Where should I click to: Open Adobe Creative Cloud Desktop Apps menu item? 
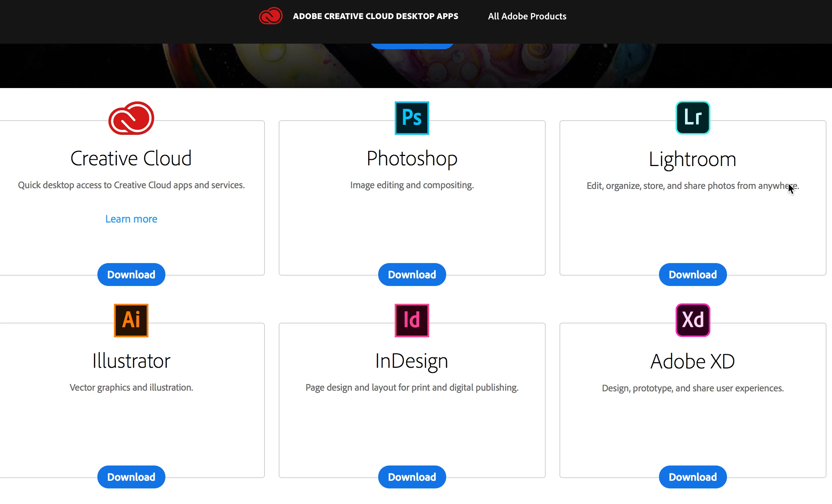[375, 16]
